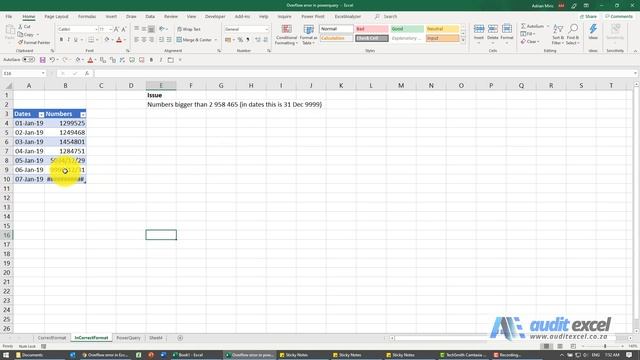Image resolution: width=640 pixels, height=360 pixels.
Task: Open the Developer ribbon tab
Action: pos(215,17)
